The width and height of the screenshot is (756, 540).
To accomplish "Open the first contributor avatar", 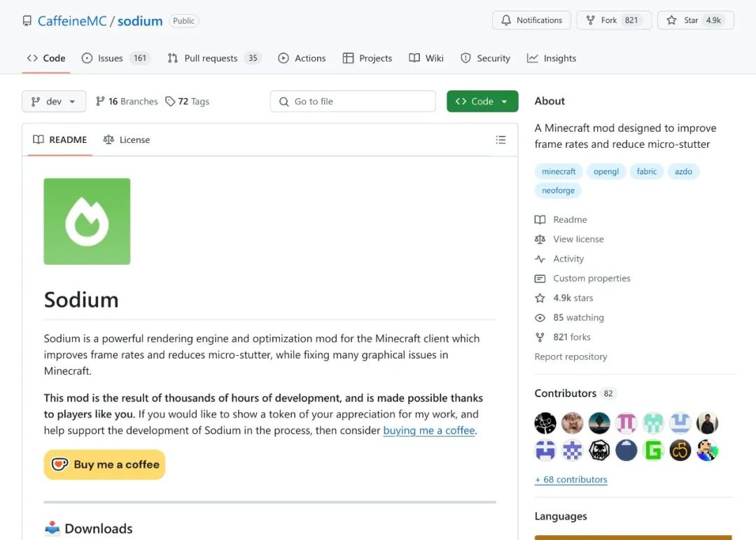I will tap(545, 423).
